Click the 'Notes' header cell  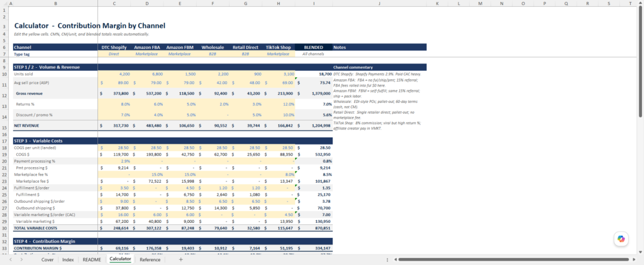pyautogui.click(x=379, y=47)
